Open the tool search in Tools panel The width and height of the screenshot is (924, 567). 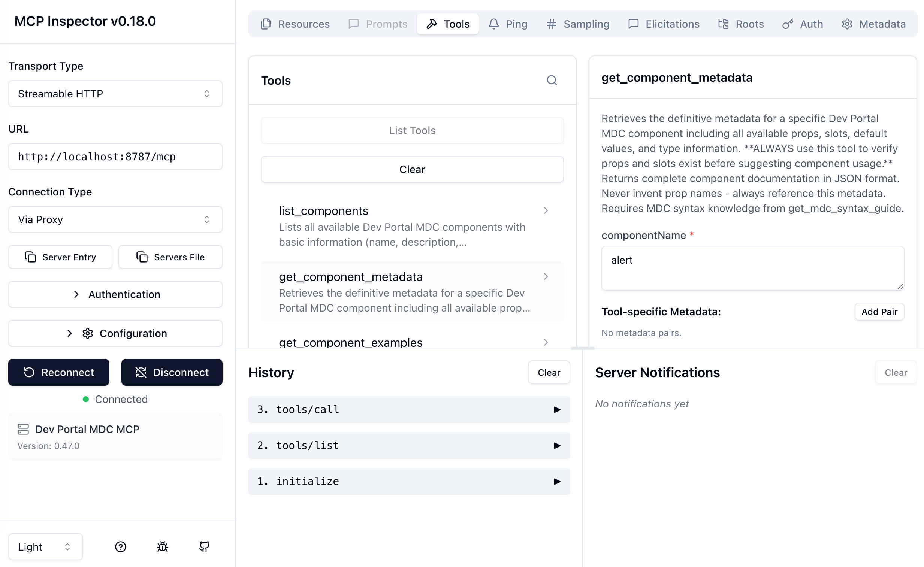click(x=552, y=80)
